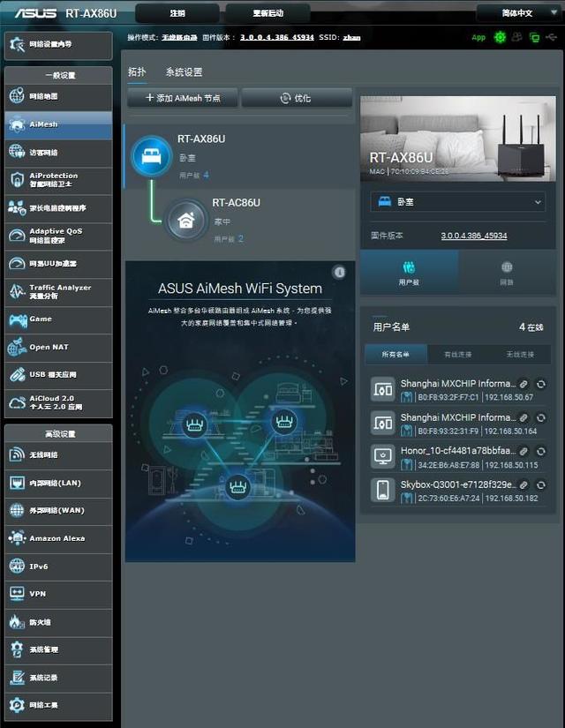Click the USB status icon in header

pyautogui.click(x=552, y=37)
